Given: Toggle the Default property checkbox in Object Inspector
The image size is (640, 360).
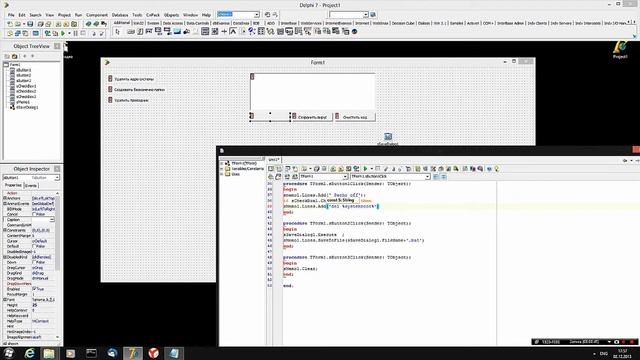Looking at the screenshot, I should (34, 247).
